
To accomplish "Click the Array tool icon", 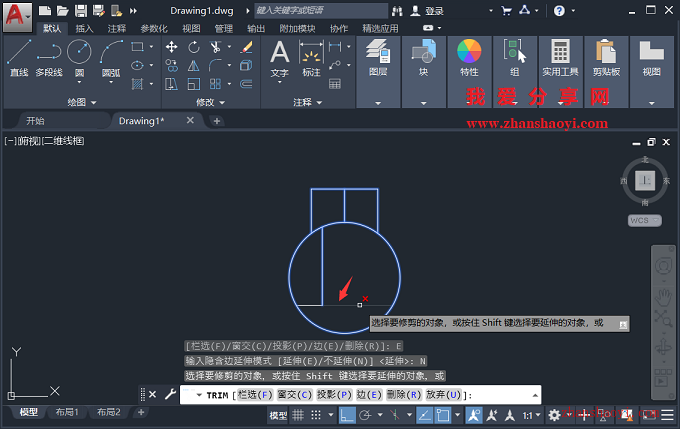I will click(x=215, y=84).
